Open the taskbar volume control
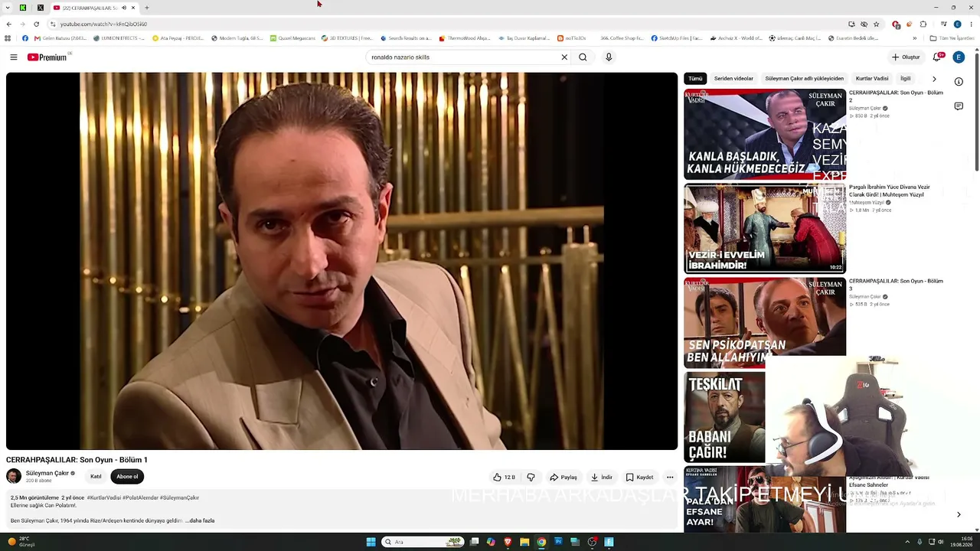 (x=941, y=542)
